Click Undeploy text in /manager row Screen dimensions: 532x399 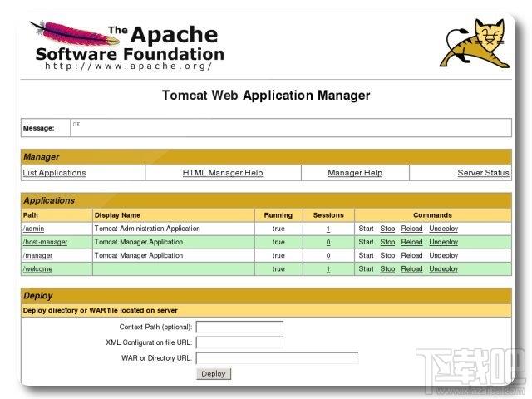(x=443, y=255)
